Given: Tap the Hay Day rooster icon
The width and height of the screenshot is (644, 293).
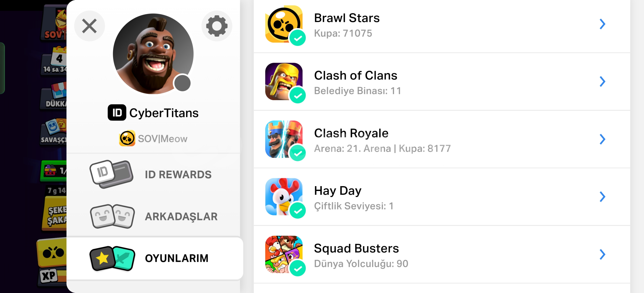Looking at the screenshot, I should (x=284, y=197).
